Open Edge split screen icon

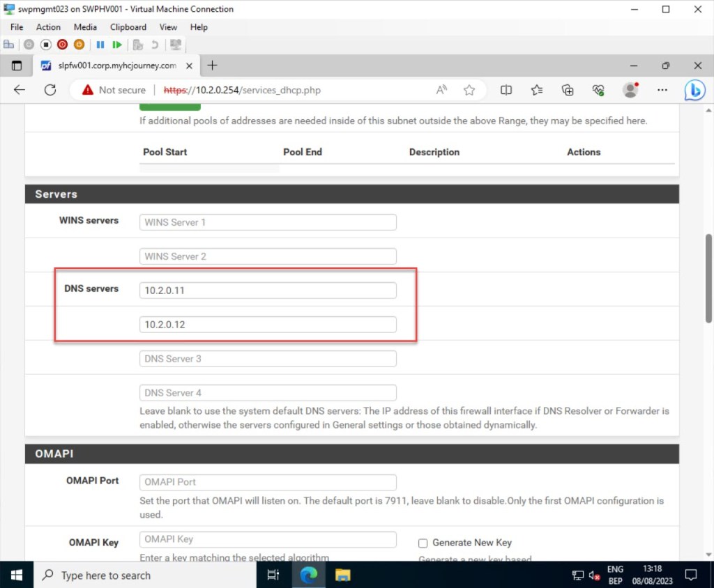click(506, 90)
